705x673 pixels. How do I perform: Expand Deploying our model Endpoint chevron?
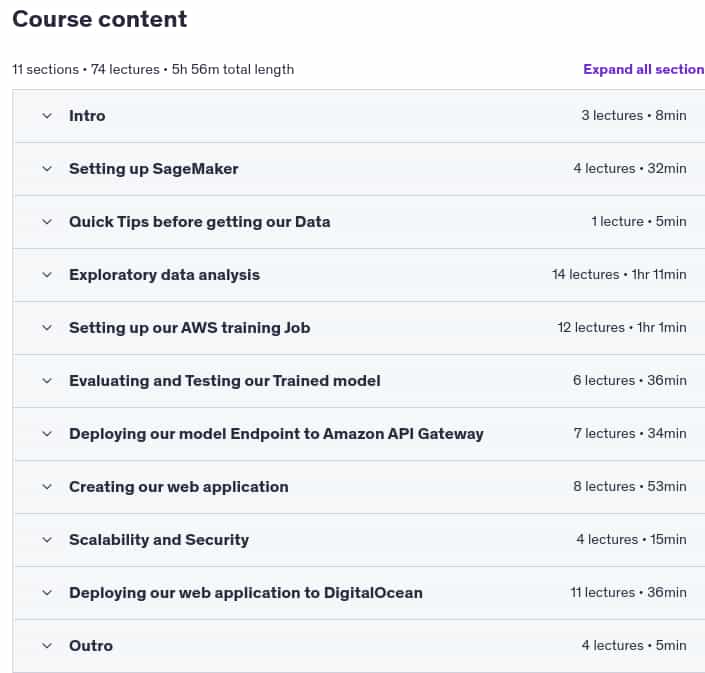(47, 434)
